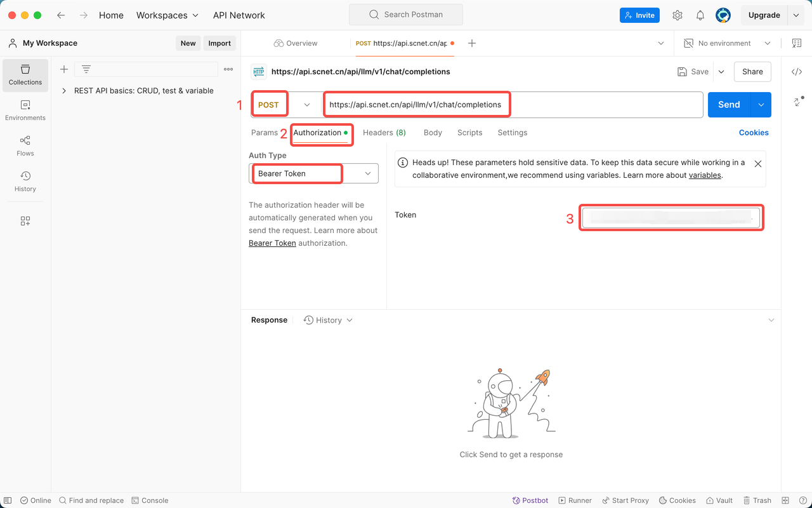The height and width of the screenshot is (508, 812).
Task: Dismiss the Heads up warning banner
Action: point(757,164)
